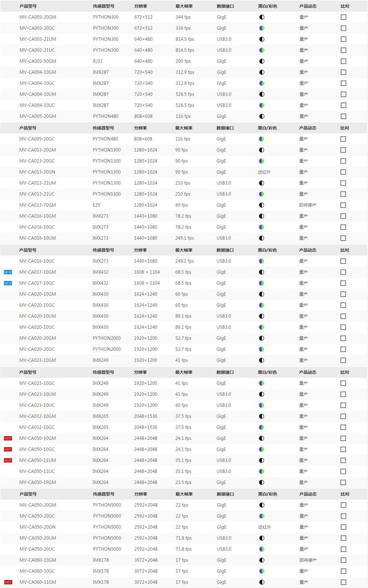Open the MV-CA004-10GM product link
368x588 pixels.
pos(38,72)
